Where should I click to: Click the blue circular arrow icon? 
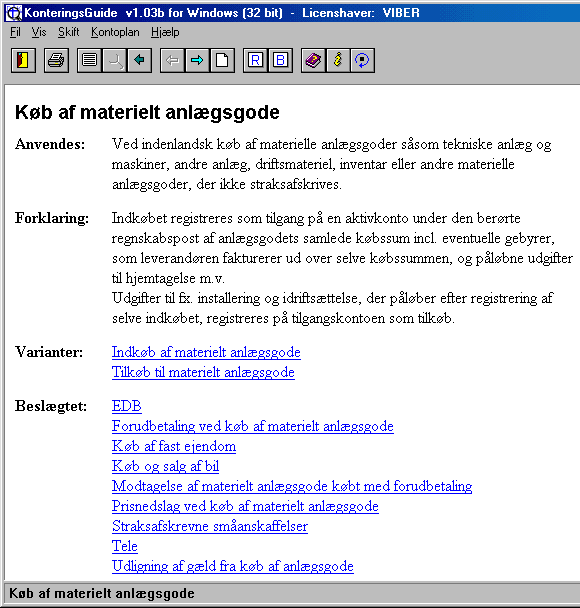click(x=363, y=60)
